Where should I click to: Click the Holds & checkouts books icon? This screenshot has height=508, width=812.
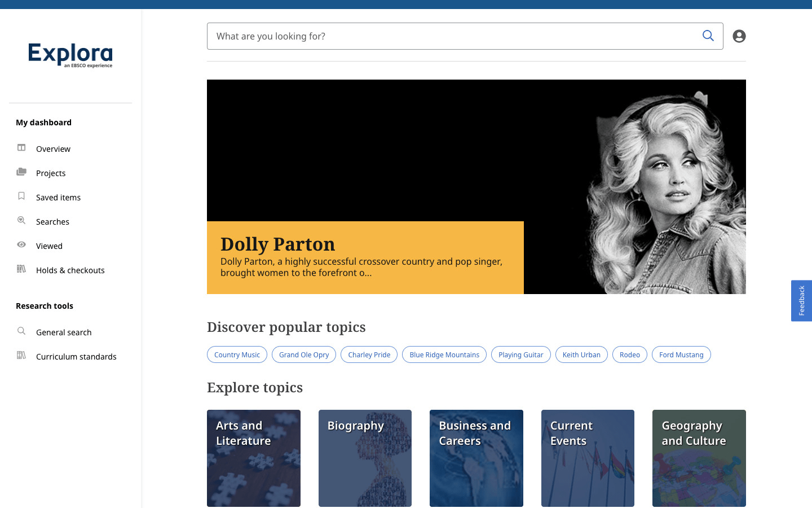point(21,269)
